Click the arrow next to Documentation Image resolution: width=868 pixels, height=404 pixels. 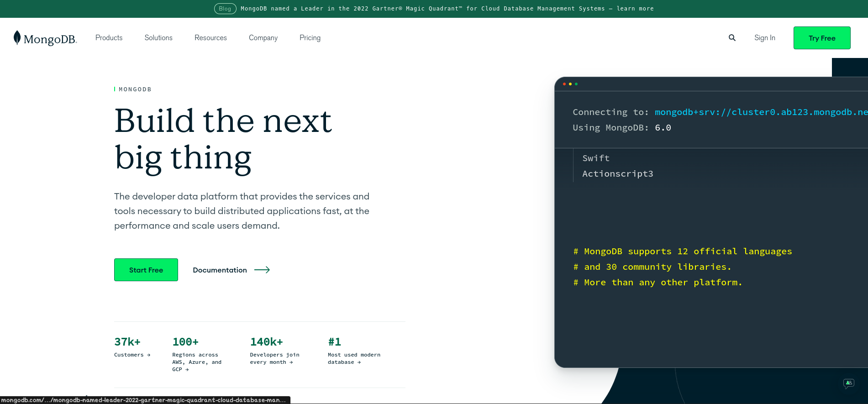[x=262, y=270]
